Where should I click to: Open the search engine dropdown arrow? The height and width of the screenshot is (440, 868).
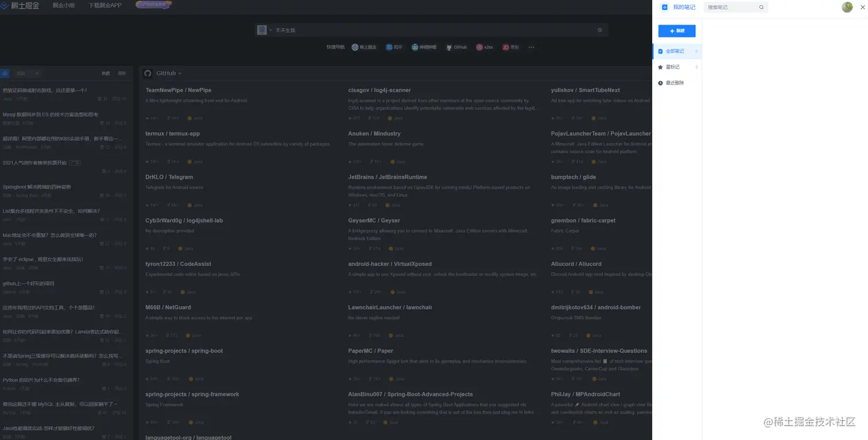click(270, 30)
